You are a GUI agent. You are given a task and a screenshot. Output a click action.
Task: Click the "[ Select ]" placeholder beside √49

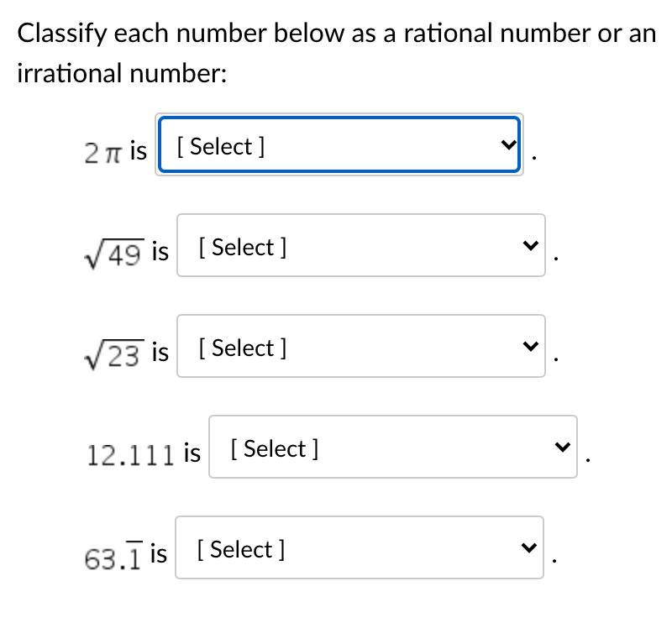click(x=243, y=247)
